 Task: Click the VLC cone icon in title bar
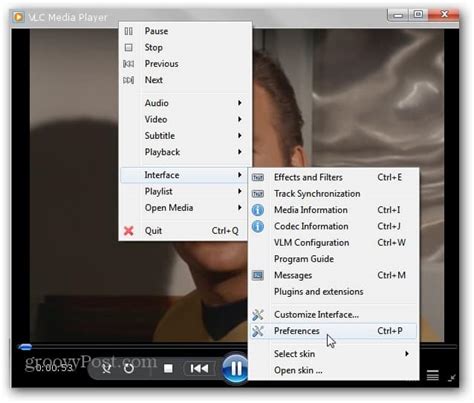(19, 17)
